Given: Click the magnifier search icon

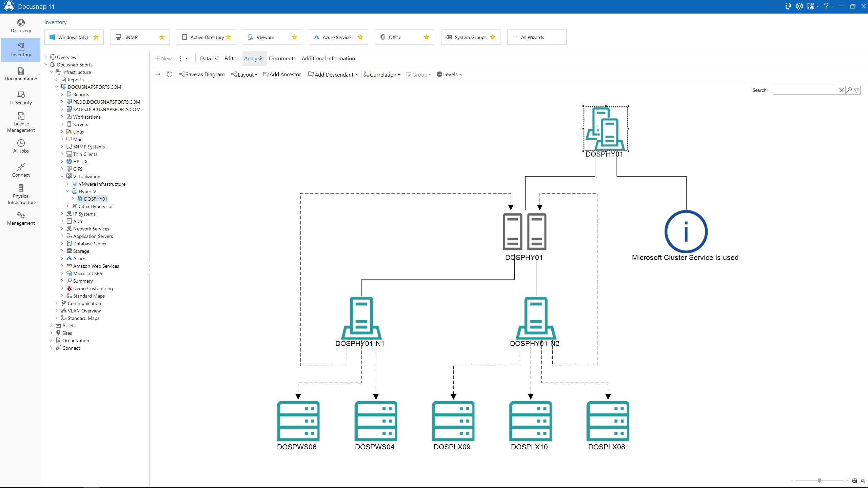Looking at the screenshot, I should [x=849, y=90].
